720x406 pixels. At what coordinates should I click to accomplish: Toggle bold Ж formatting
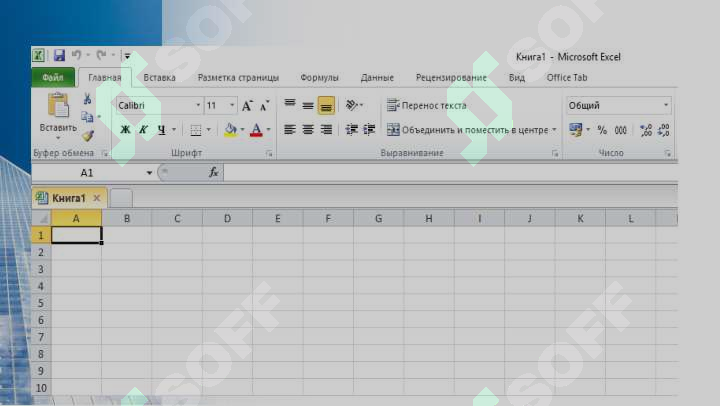click(x=125, y=130)
